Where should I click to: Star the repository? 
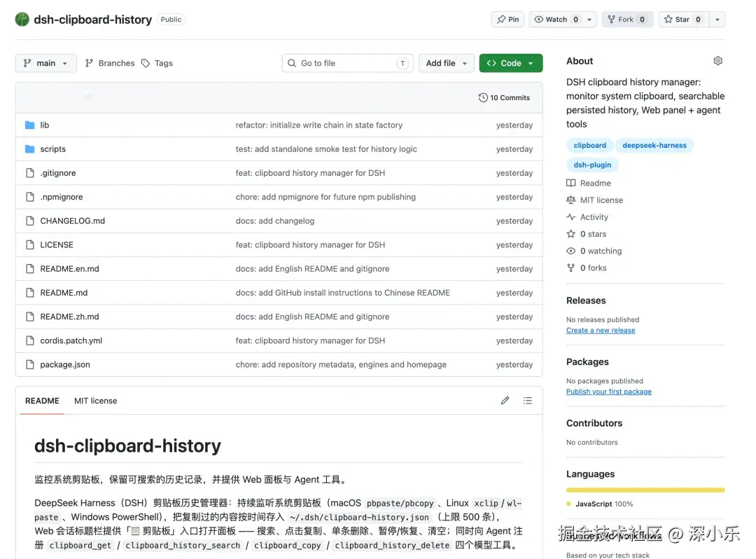point(683,20)
